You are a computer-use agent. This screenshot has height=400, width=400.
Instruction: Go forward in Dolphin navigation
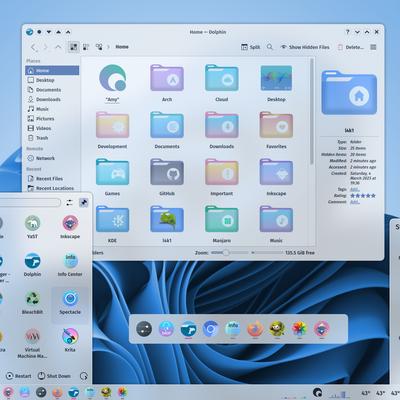pyautogui.click(x=46, y=47)
